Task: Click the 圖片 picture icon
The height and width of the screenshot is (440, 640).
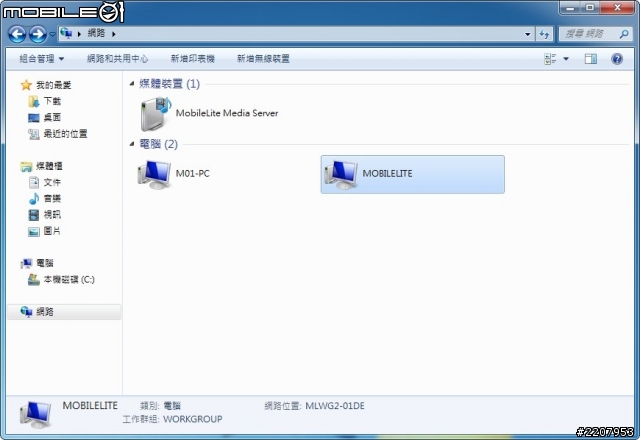Action: pos(34,231)
